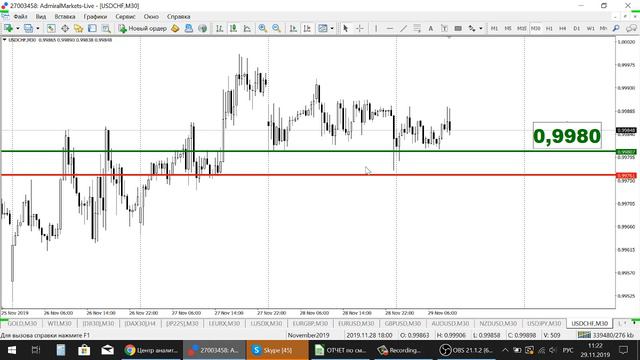The image size is (640, 360).
Task: Switch to M1 timeframe
Action: coord(494,28)
